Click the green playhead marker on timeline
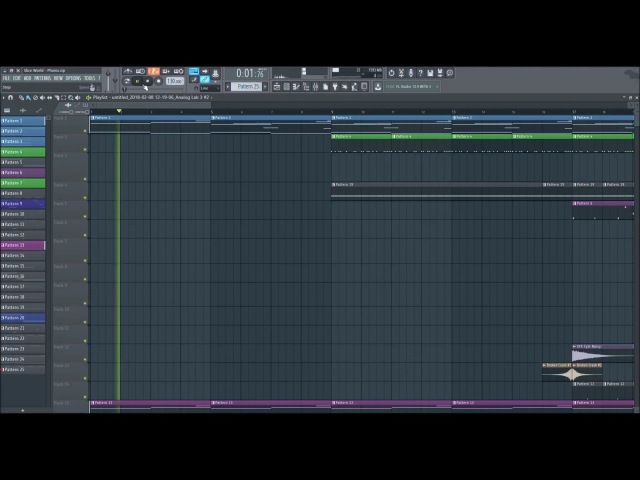This screenshot has height=480, width=640. pyautogui.click(x=119, y=111)
